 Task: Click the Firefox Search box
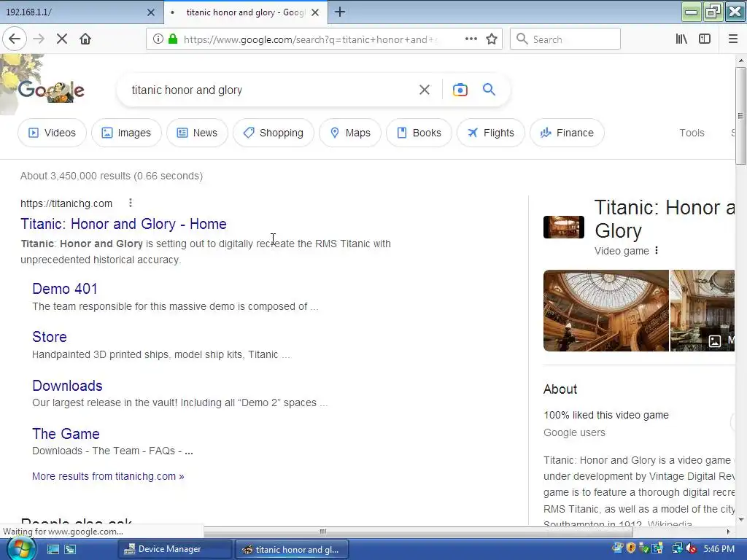pyautogui.click(x=565, y=39)
